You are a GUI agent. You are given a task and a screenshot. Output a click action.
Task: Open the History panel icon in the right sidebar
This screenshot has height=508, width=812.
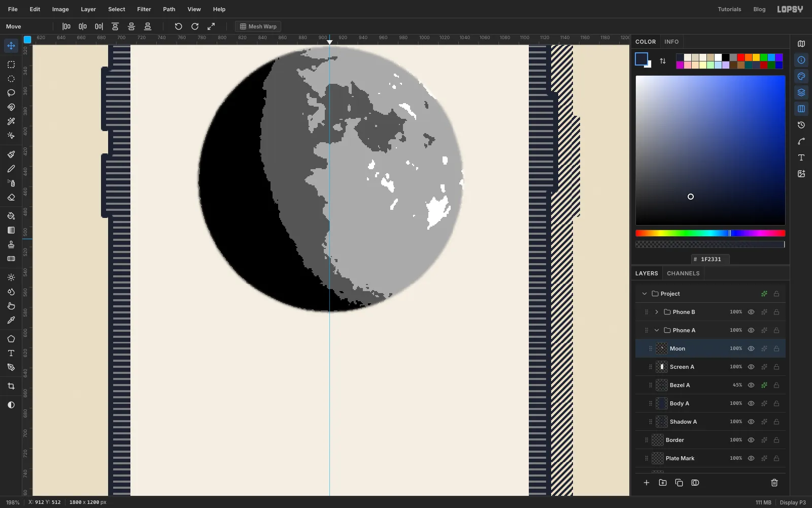(x=801, y=125)
